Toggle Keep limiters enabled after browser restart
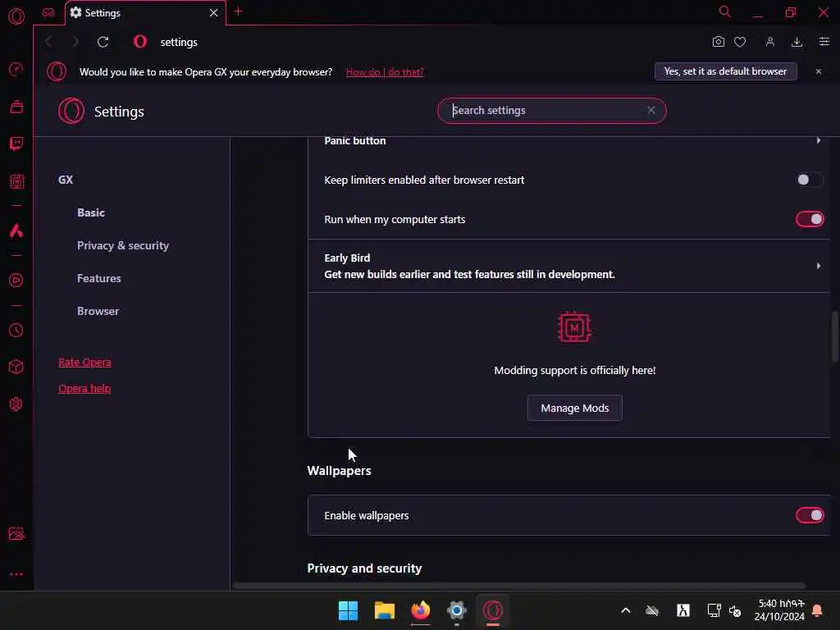This screenshot has width=840, height=630. [809, 180]
